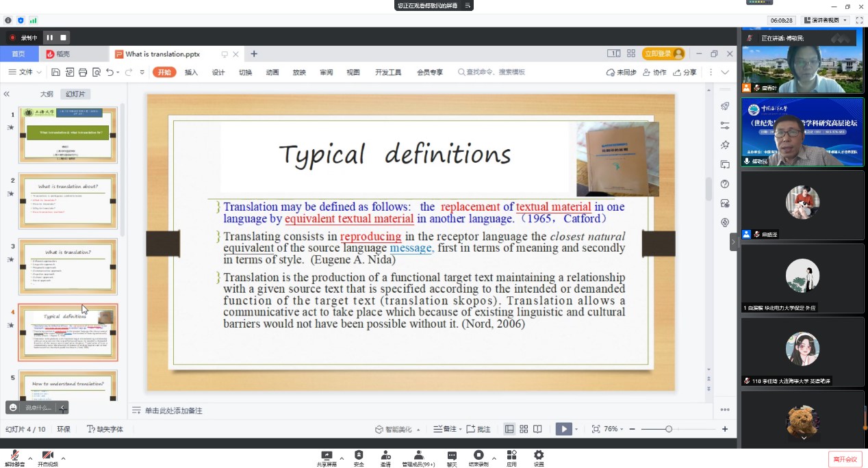Open the 审阅 ribbon tab
This screenshot has height=468, width=868.
pyautogui.click(x=327, y=73)
